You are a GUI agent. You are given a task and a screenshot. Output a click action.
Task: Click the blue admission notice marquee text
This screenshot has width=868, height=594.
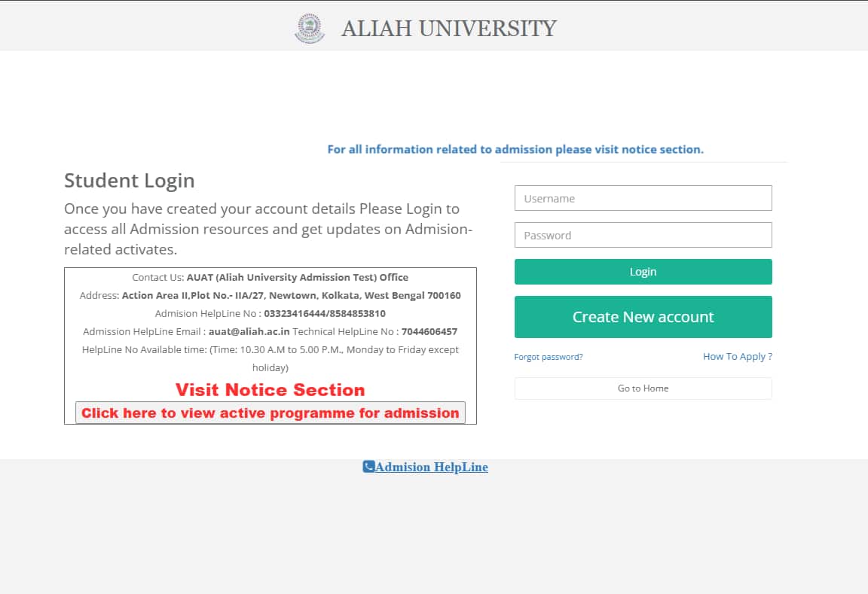point(515,149)
